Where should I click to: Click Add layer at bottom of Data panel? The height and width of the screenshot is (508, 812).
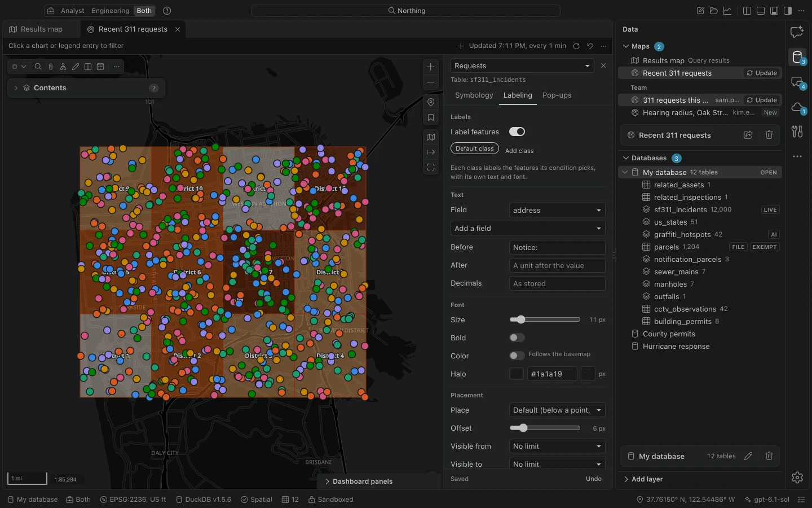647,479
